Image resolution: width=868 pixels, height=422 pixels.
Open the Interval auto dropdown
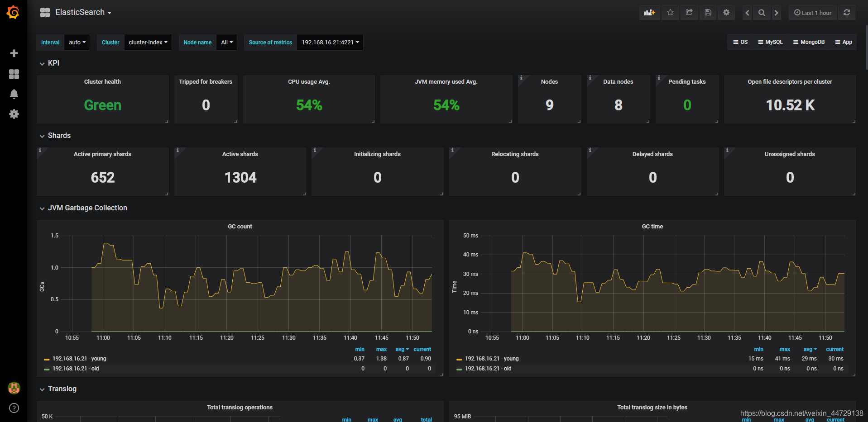point(77,43)
